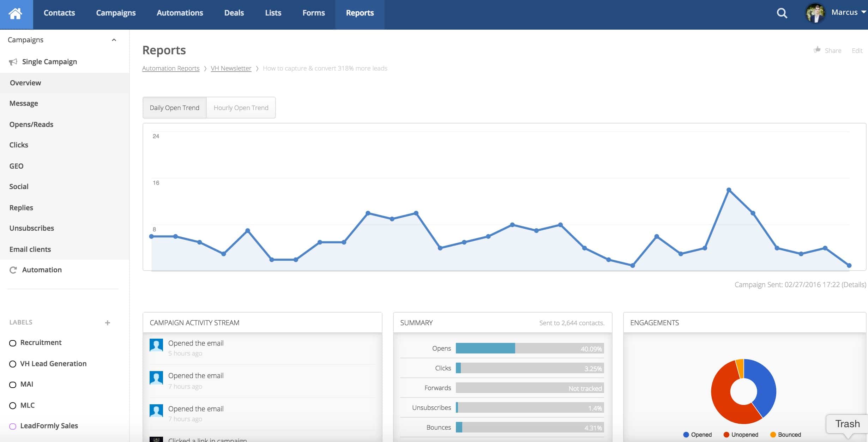Toggle the Campaigns section collapse arrow

113,40
